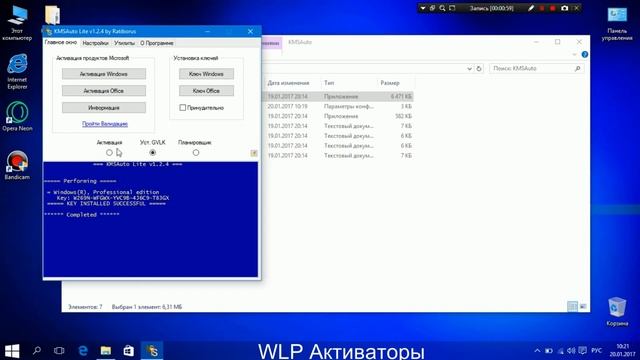The width and height of the screenshot is (640, 360).
Task: Expand the Explorer ribbon chevron
Action: pyautogui.click(x=574, y=54)
